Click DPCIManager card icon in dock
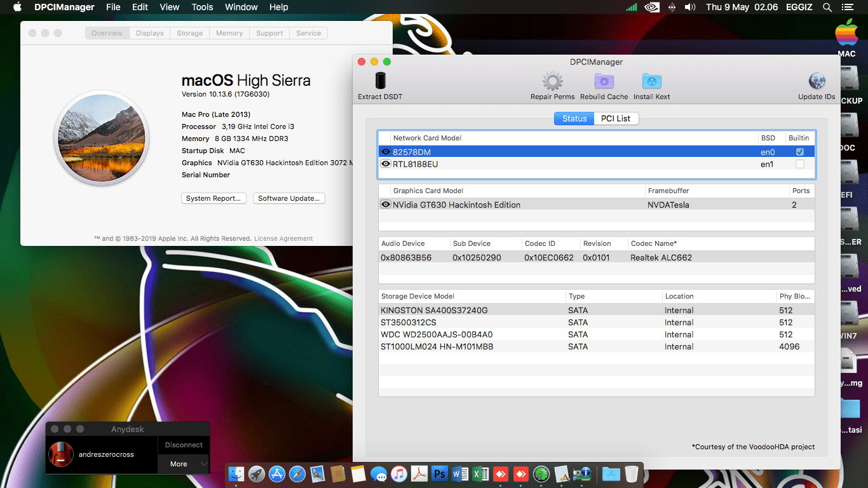This screenshot has height=488, width=868. point(582,474)
